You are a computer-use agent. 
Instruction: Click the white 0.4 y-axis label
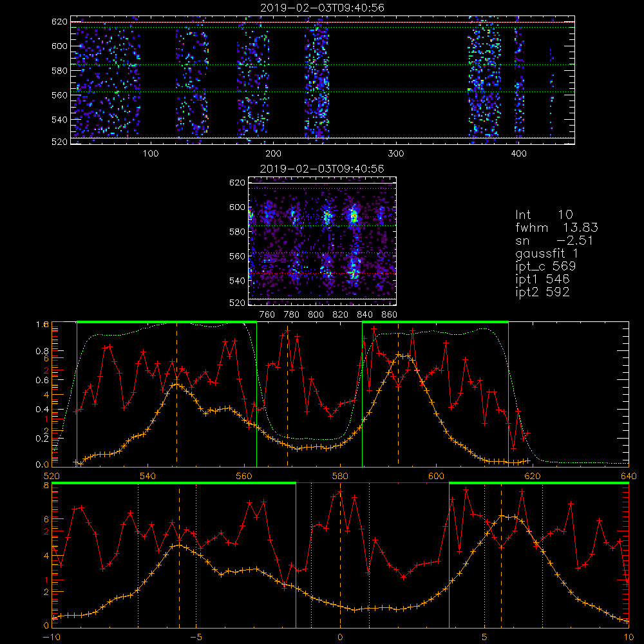click(x=43, y=410)
